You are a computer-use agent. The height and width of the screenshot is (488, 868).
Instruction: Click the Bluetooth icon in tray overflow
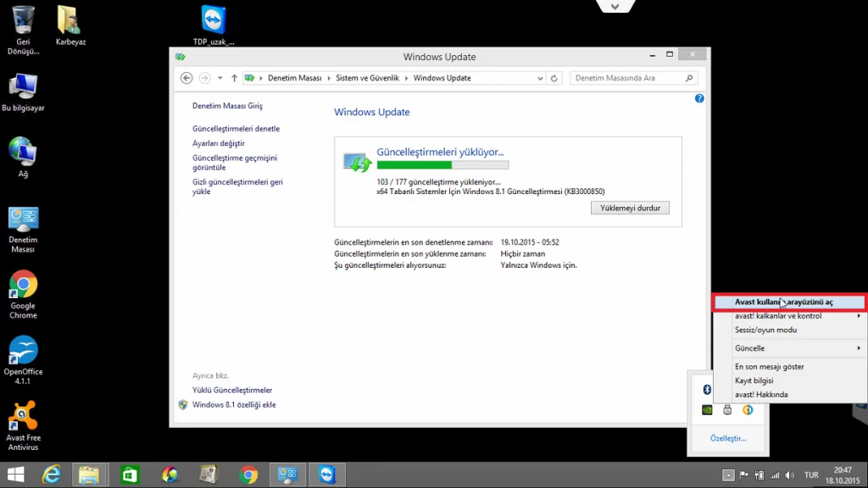point(707,390)
